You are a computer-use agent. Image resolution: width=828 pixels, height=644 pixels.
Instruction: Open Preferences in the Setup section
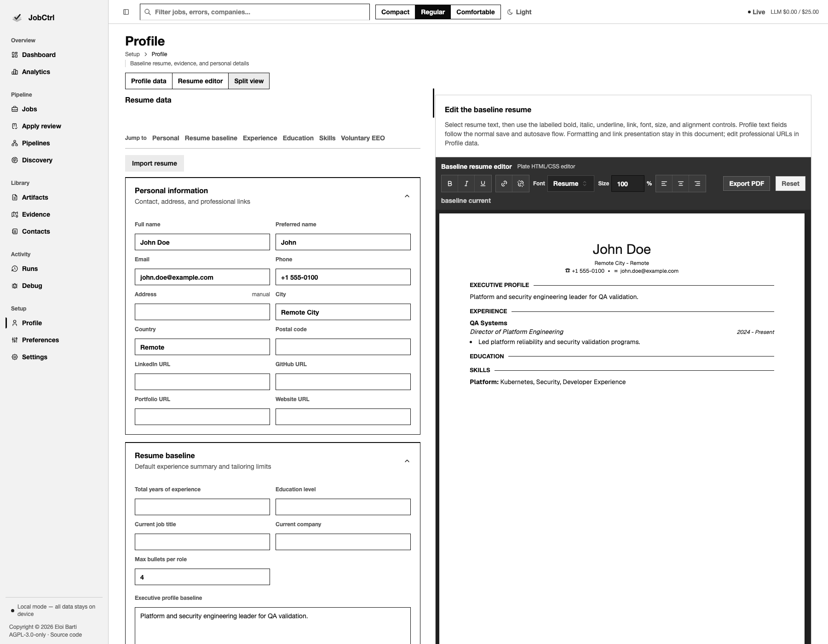tap(54, 340)
